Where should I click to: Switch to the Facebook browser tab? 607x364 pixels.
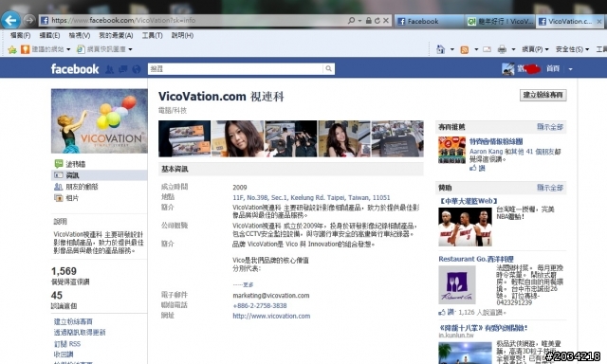[429, 21]
